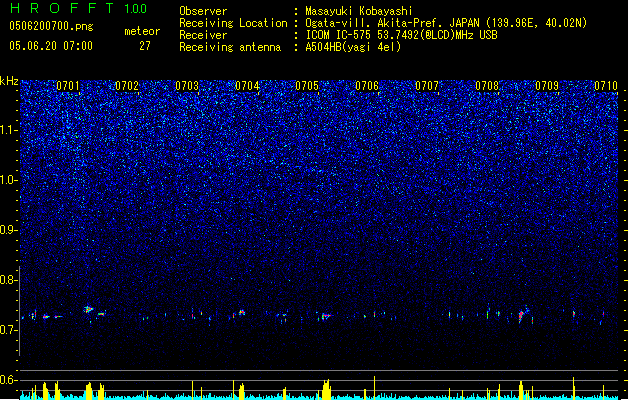Click the meteor count value 27

coord(145,46)
